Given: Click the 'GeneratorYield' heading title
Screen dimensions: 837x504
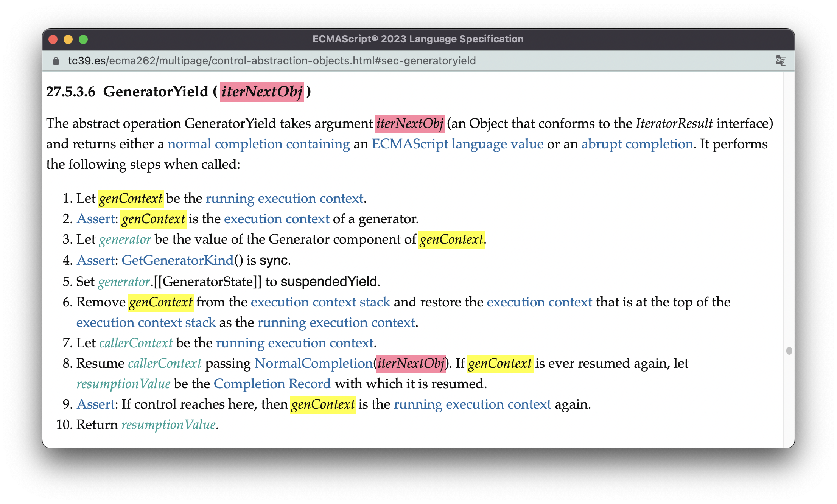Looking at the screenshot, I should pos(156,92).
